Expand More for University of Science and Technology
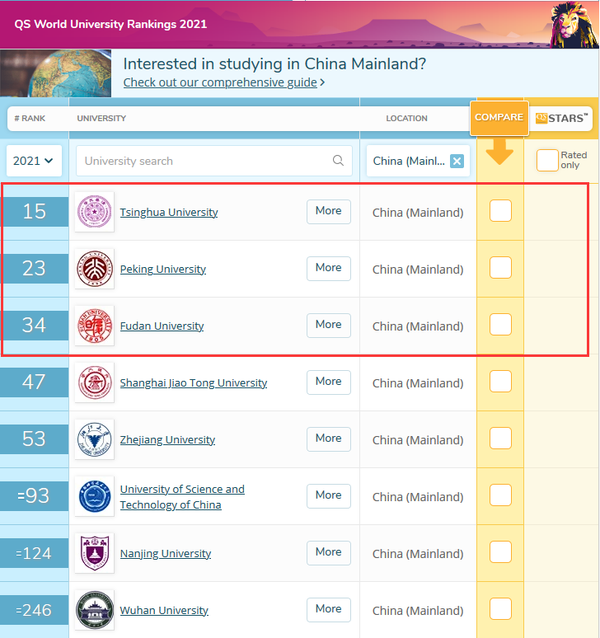The height and width of the screenshot is (638, 600). 329,496
